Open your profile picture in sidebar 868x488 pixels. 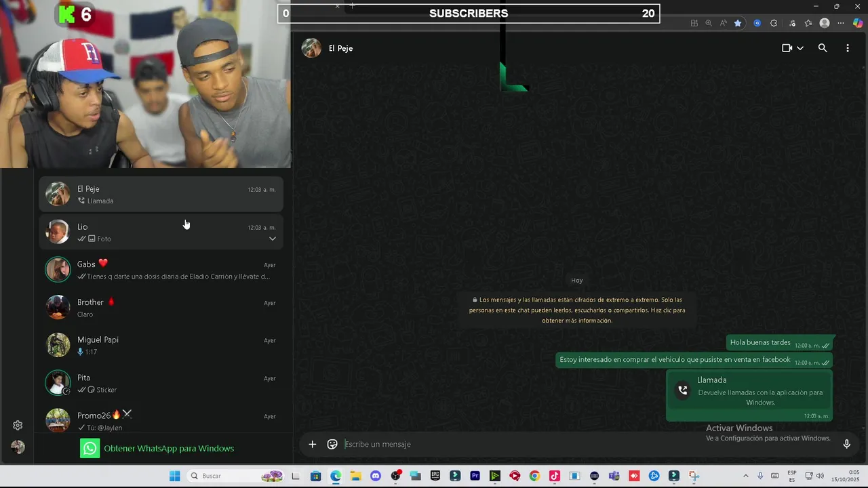[18, 447]
